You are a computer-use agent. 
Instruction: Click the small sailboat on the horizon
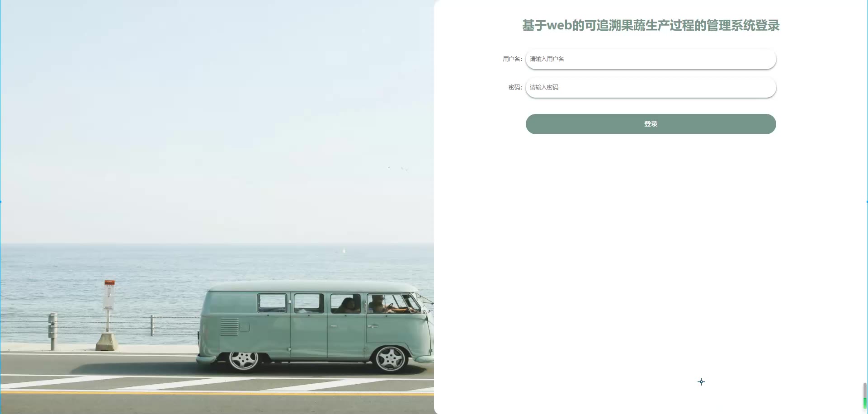point(344,250)
